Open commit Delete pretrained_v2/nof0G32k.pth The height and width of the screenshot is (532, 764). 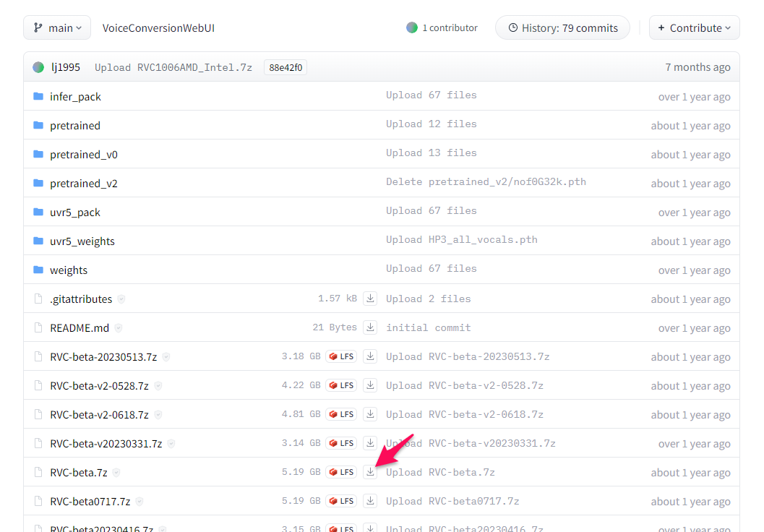coord(486,181)
